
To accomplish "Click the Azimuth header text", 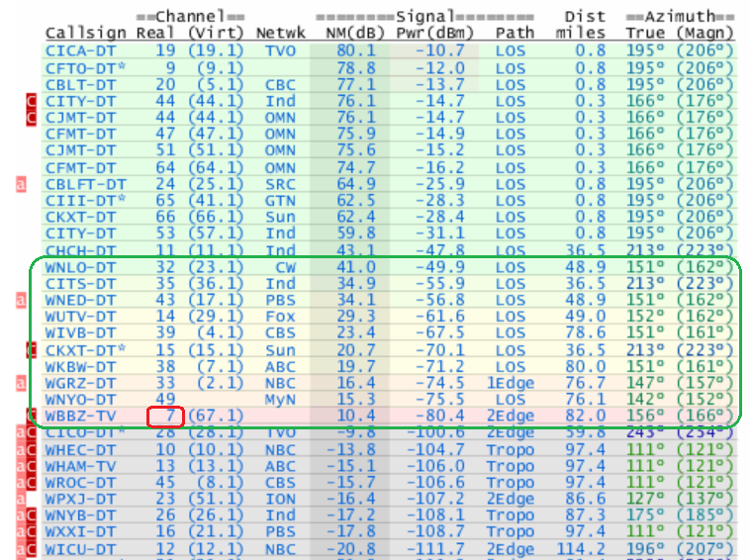I will click(680, 16).
